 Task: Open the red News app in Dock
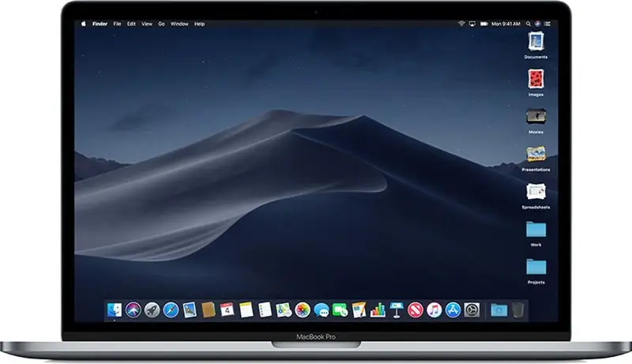[x=416, y=310]
